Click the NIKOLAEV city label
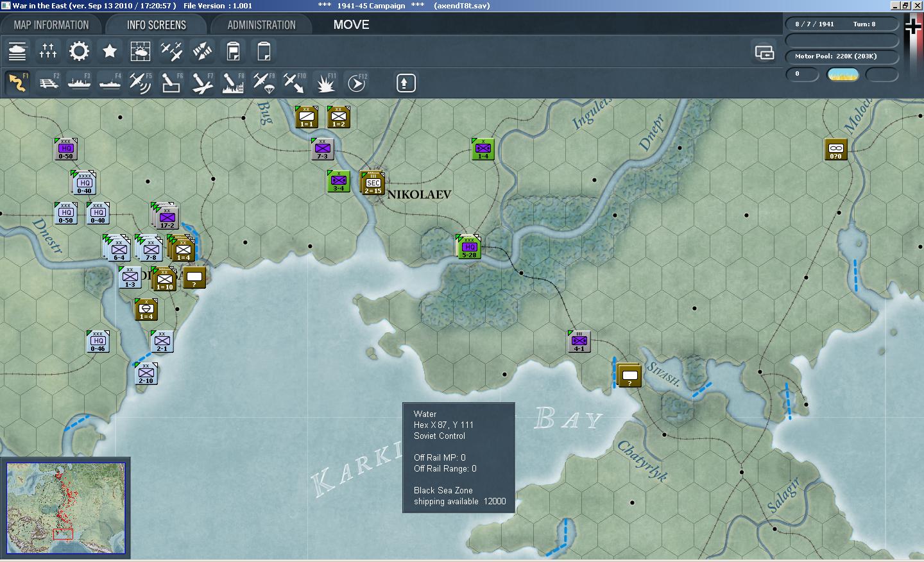The image size is (924, 562). pos(420,194)
